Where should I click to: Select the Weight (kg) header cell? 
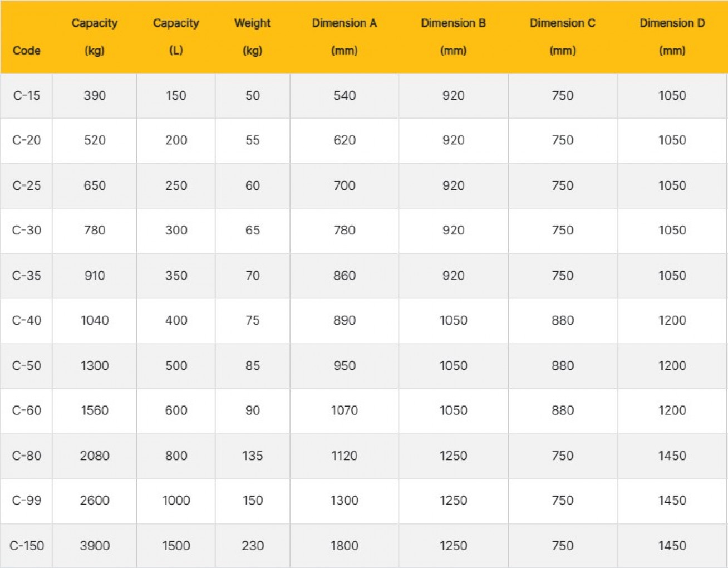[252, 37]
